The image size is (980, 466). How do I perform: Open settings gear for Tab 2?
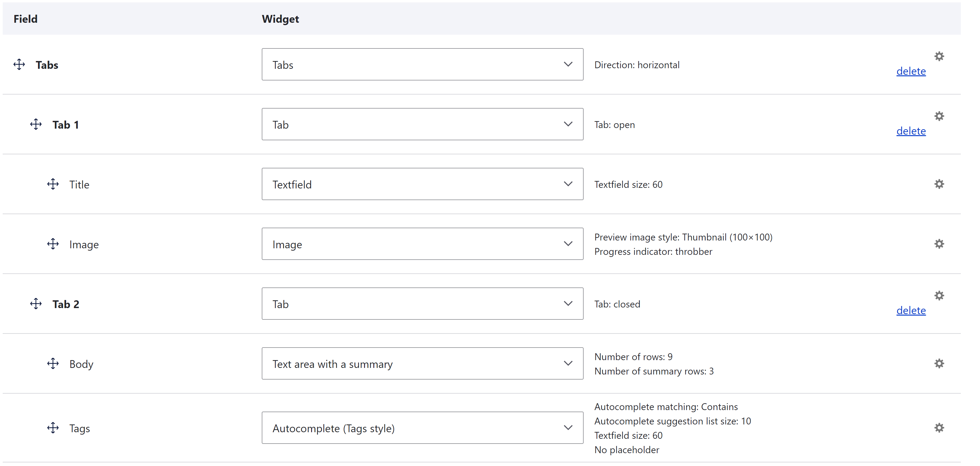939,295
